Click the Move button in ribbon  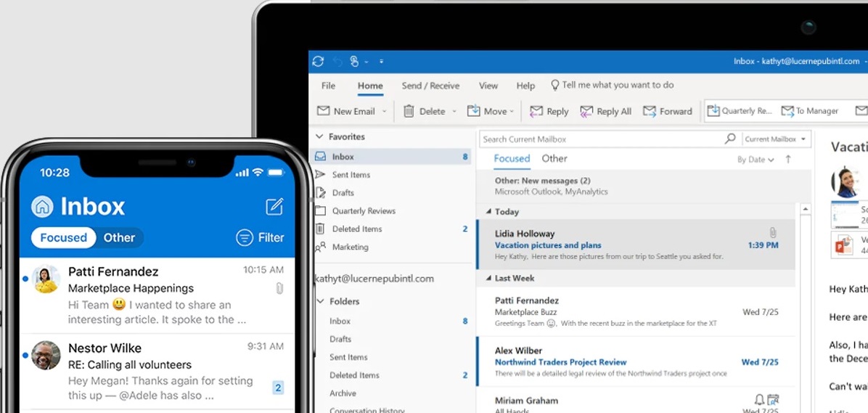pyautogui.click(x=487, y=111)
